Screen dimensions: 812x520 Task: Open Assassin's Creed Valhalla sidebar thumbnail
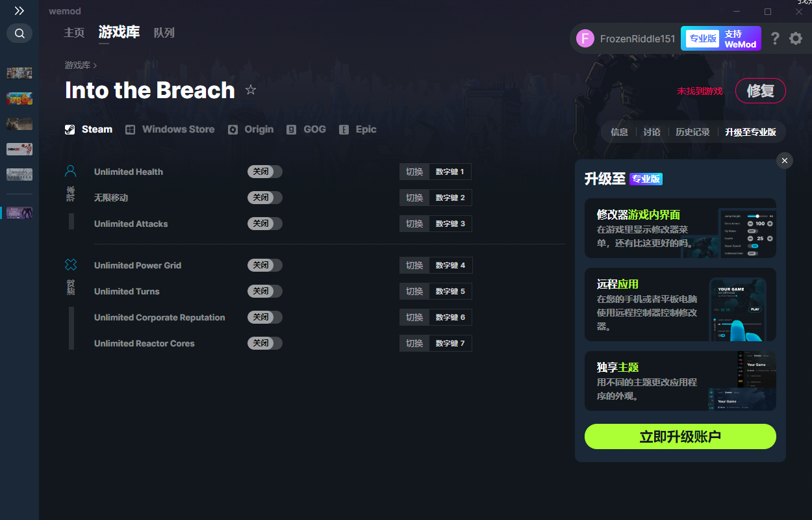pyautogui.click(x=19, y=174)
